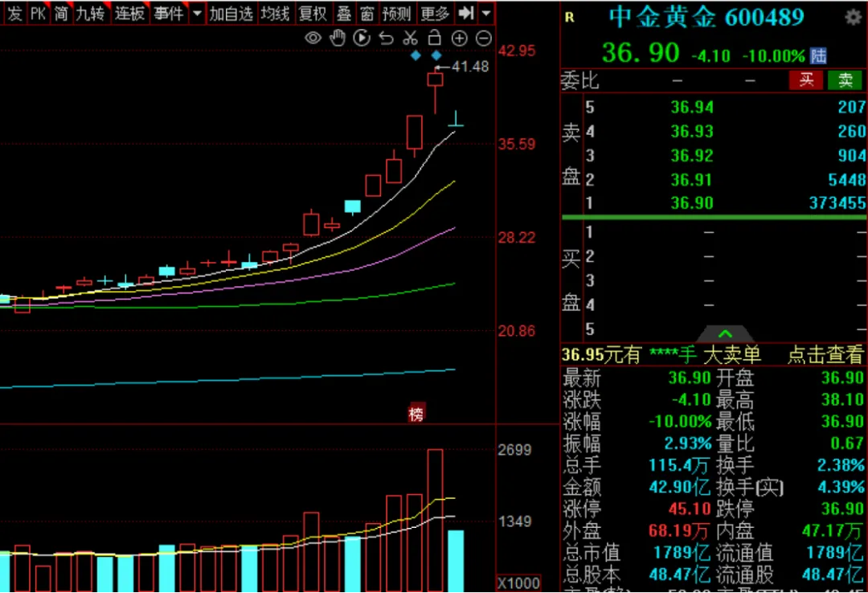Expand the order book chevron panel
This screenshot has width=868, height=593.
(725, 333)
